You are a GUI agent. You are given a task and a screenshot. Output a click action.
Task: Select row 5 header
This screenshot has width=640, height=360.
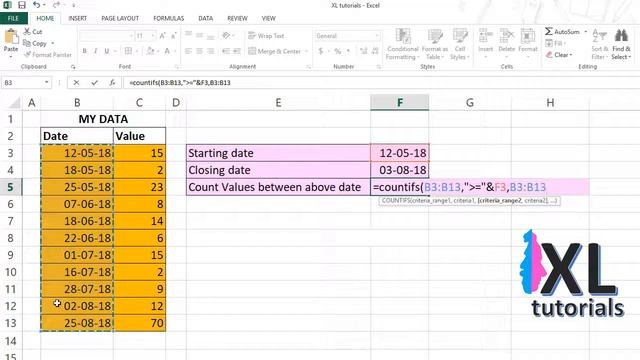[x=11, y=187]
